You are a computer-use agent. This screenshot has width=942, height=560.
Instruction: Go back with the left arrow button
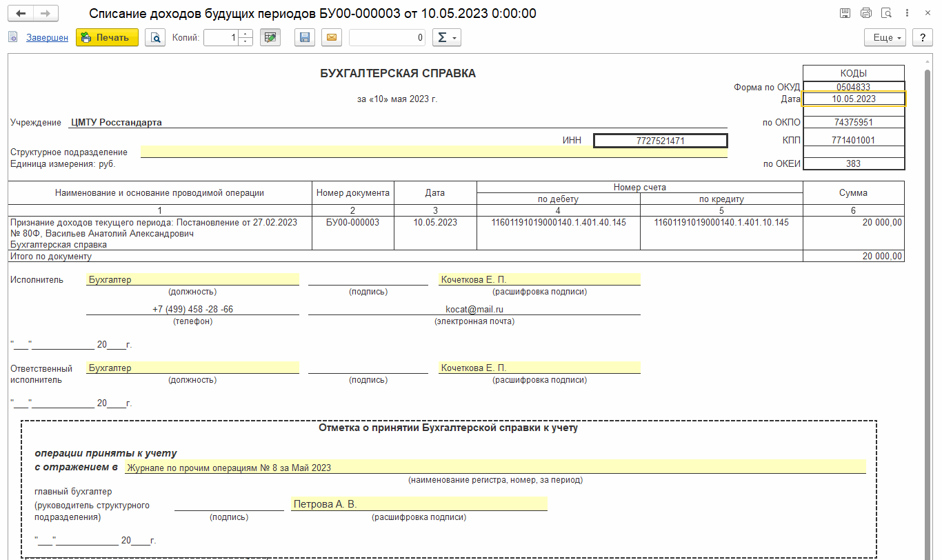21,13
